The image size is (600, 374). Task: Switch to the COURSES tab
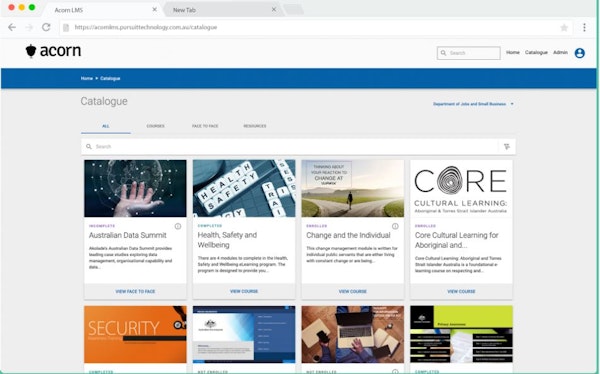pos(155,126)
